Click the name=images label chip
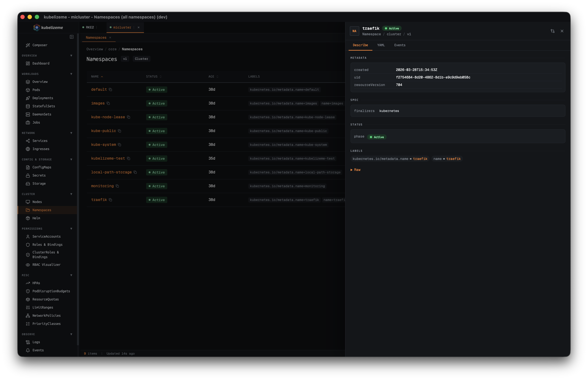The image size is (588, 380). pos(332,103)
